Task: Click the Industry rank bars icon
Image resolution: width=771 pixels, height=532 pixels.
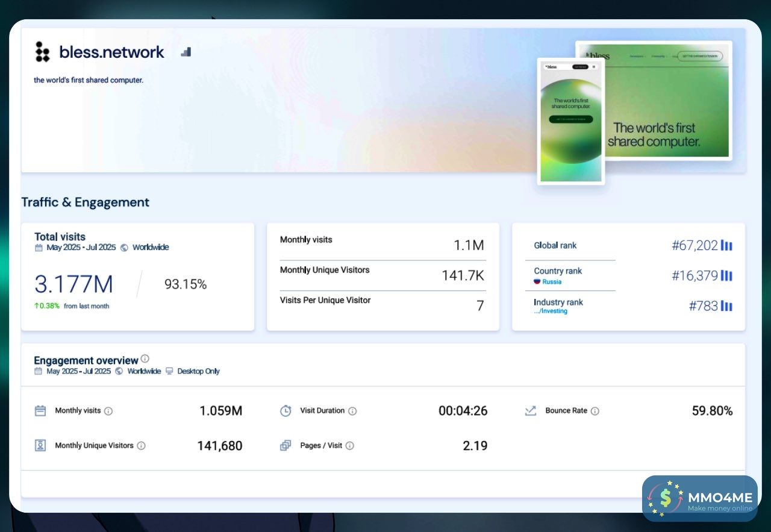Action: 726,306
